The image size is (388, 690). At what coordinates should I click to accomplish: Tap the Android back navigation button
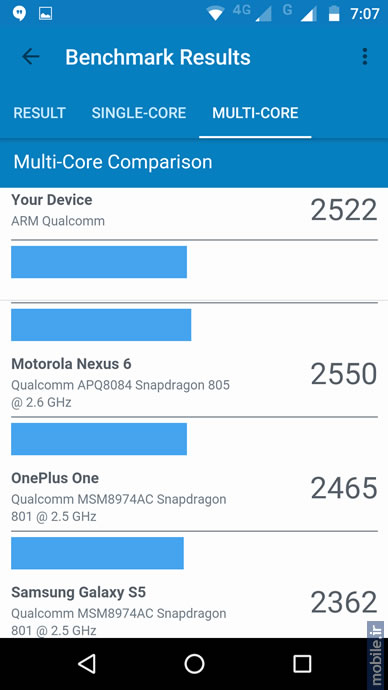point(87,663)
